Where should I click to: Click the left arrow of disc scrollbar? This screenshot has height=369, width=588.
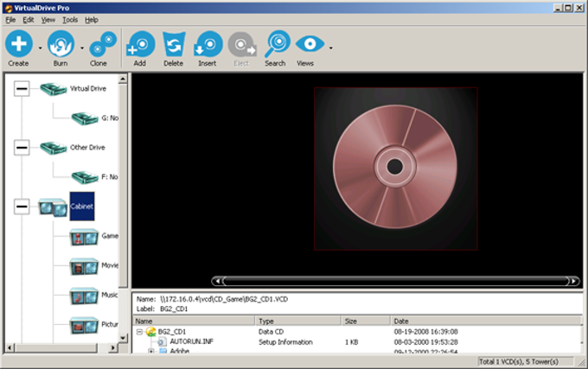click(x=217, y=281)
